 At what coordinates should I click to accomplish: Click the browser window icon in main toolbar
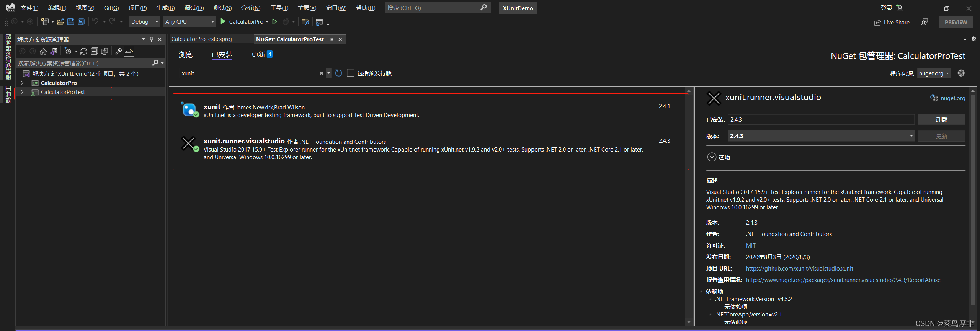pos(319,22)
